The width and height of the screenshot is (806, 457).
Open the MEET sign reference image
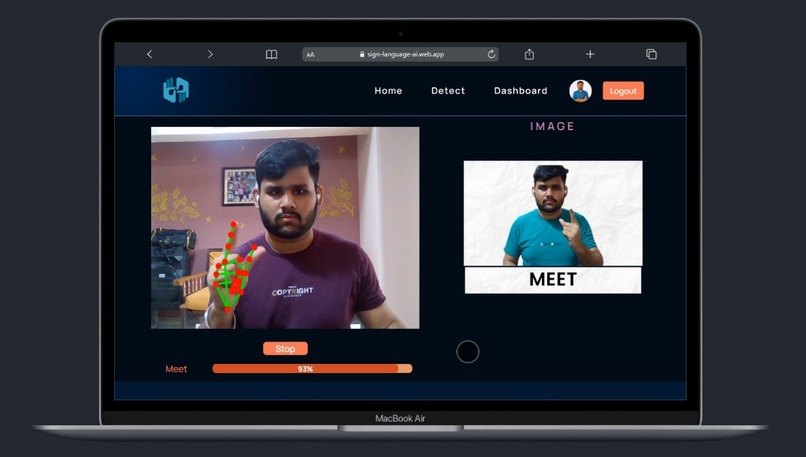pos(553,227)
